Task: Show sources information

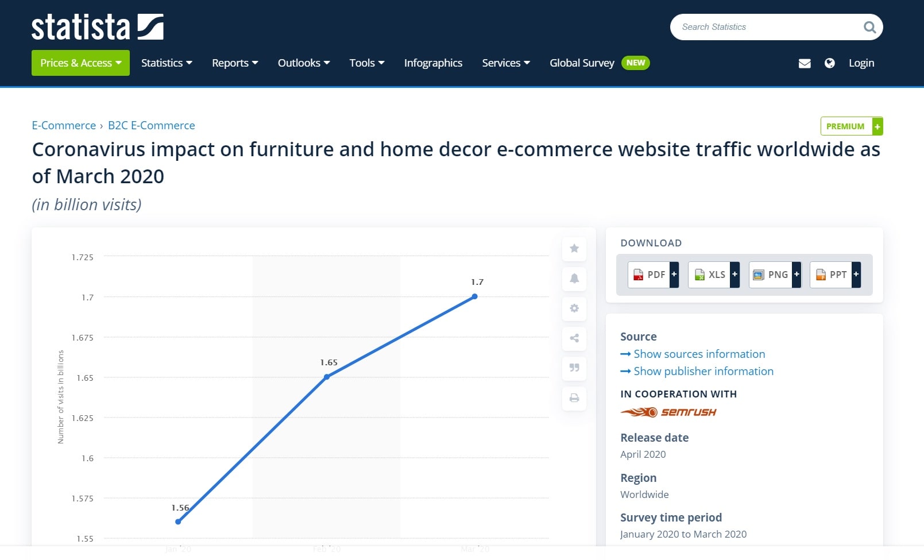Action: click(699, 354)
